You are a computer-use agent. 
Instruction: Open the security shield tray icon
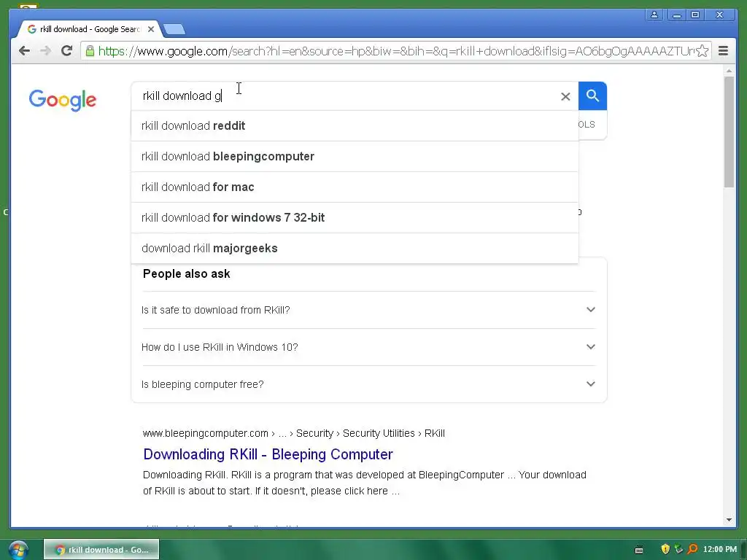[x=665, y=549]
